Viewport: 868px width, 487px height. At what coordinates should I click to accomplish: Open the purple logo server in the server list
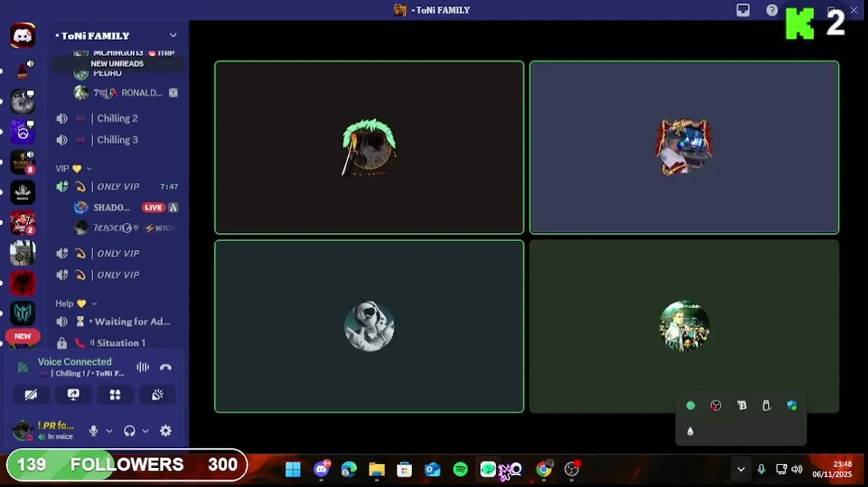coord(22,132)
